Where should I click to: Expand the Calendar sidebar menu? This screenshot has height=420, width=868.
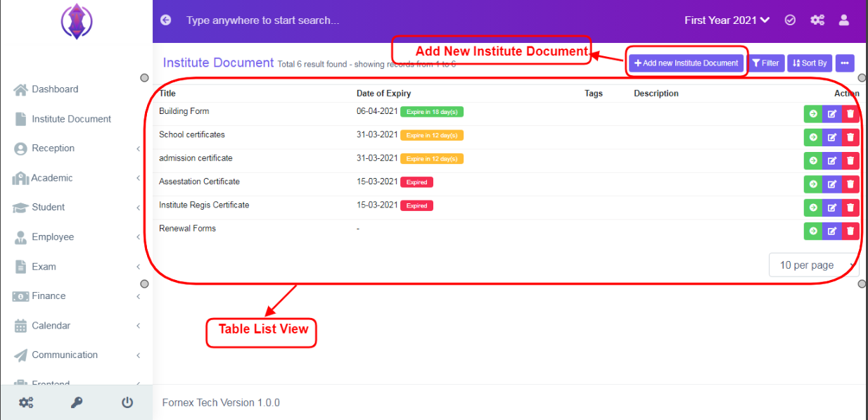click(x=77, y=326)
